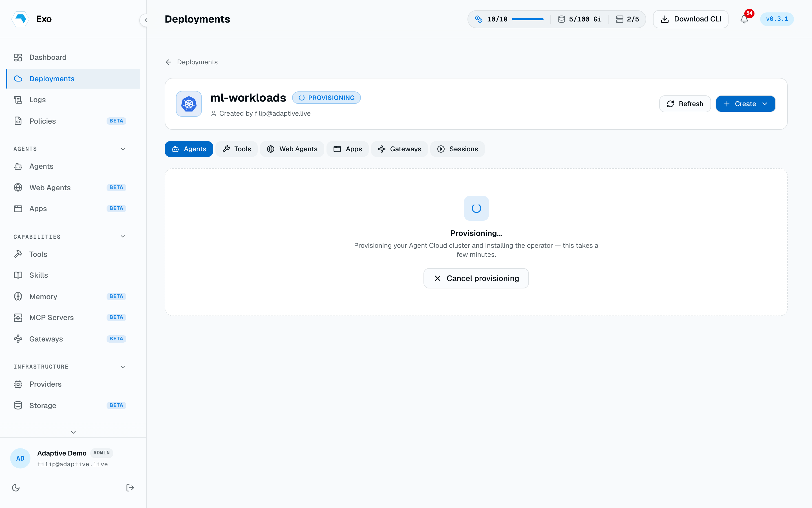The image size is (812, 508).
Task: Click the 'filip@adaptive.live' email in sidebar footer
Action: coord(72,464)
